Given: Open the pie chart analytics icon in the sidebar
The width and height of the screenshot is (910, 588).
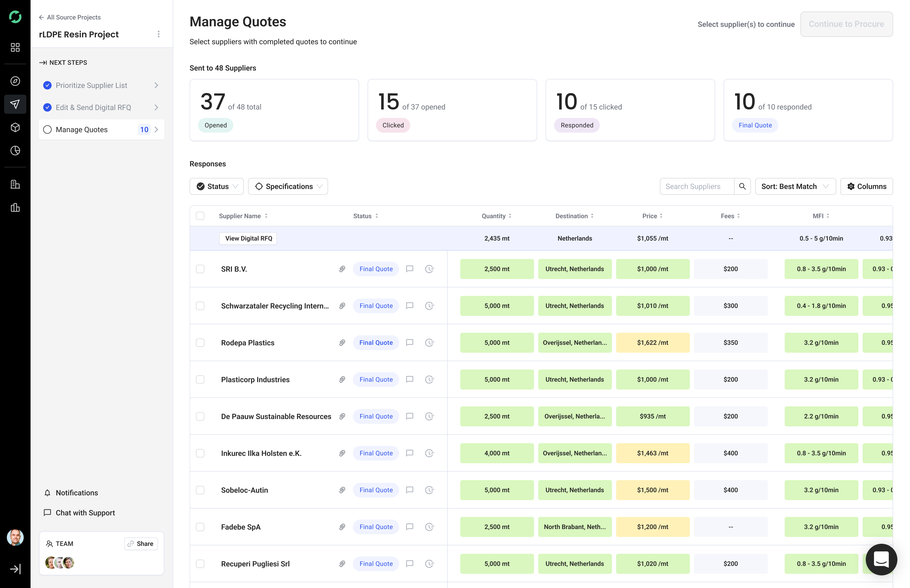Looking at the screenshot, I should pyautogui.click(x=15, y=151).
